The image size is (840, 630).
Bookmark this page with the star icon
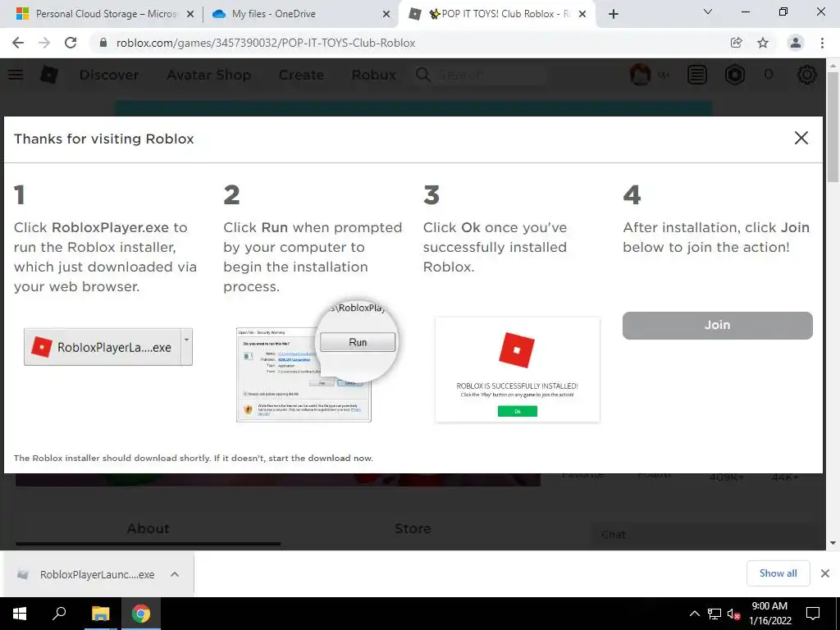click(763, 43)
